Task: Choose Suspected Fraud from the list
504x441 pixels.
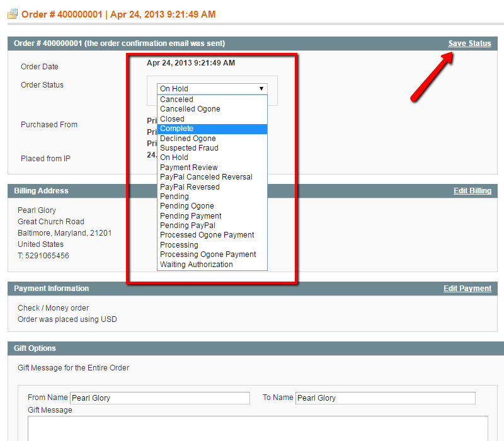Action: point(189,148)
